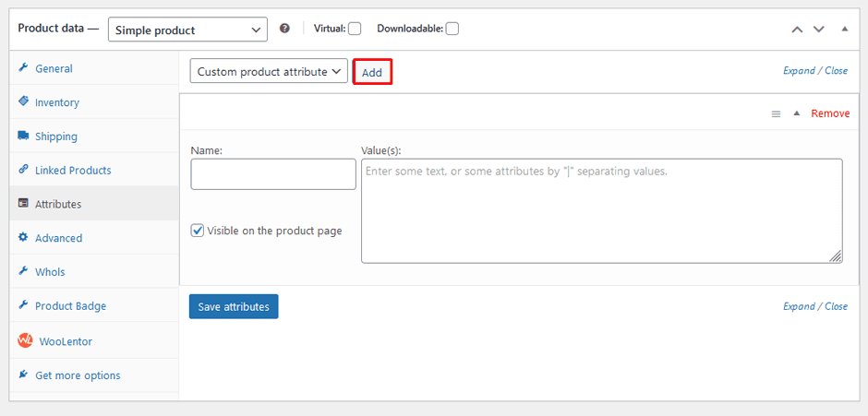The width and height of the screenshot is (868, 416).
Task: Click the attribute drag handle icon
Action: pyautogui.click(x=776, y=114)
